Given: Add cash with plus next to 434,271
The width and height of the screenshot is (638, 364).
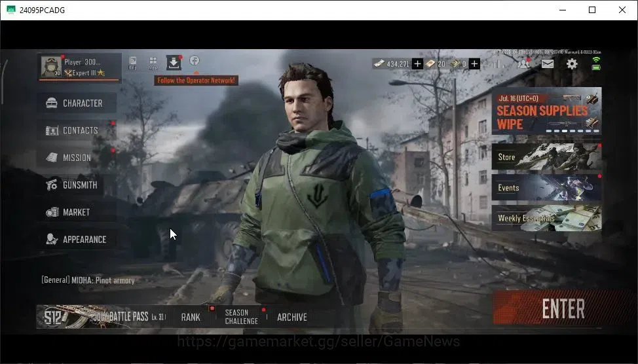Looking at the screenshot, I should (417, 64).
